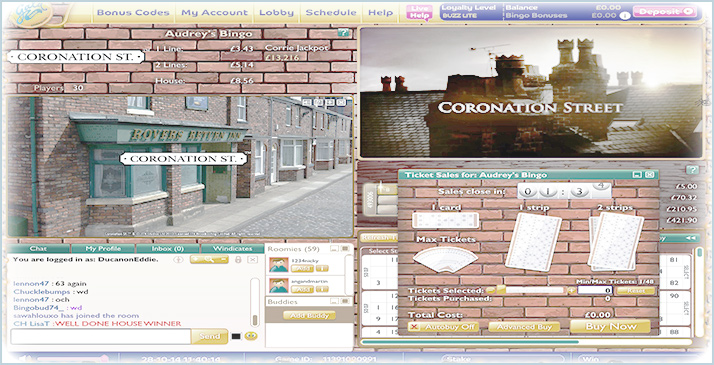This screenshot has width=714, height=365.
Task: Open the emoticon smiley picker
Action: pos(250,336)
